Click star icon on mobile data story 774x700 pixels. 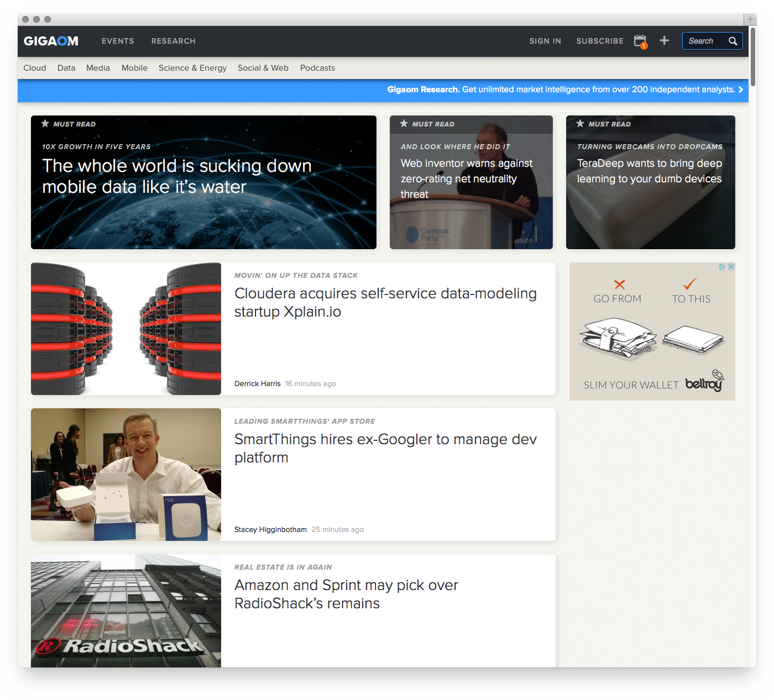point(45,124)
